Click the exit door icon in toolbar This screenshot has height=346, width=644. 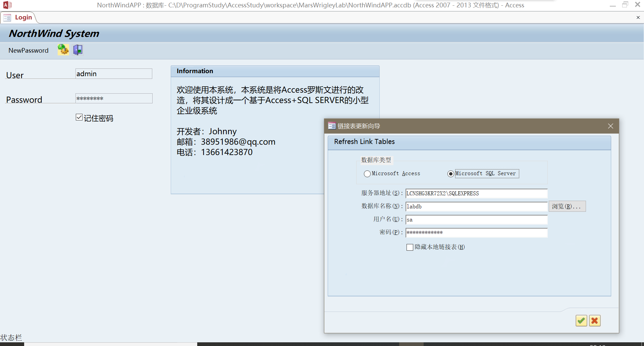pyautogui.click(x=78, y=50)
